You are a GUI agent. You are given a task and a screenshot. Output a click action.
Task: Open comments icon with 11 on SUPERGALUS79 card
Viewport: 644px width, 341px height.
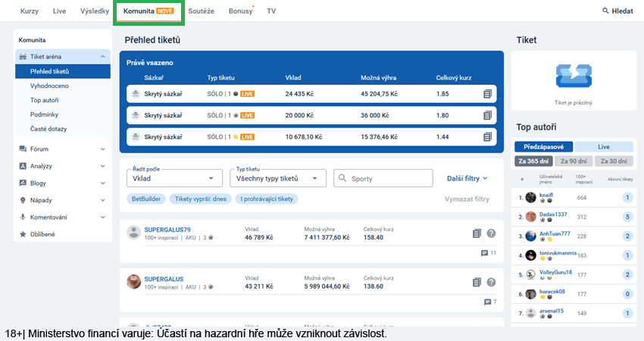click(x=485, y=253)
